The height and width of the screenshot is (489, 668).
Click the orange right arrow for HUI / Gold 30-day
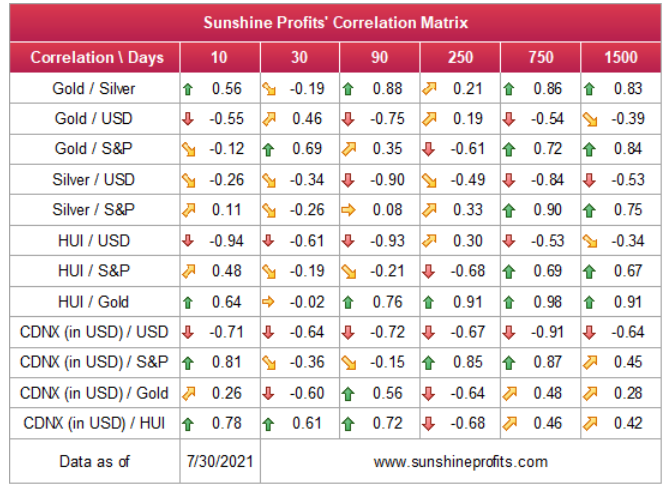coord(268,302)
